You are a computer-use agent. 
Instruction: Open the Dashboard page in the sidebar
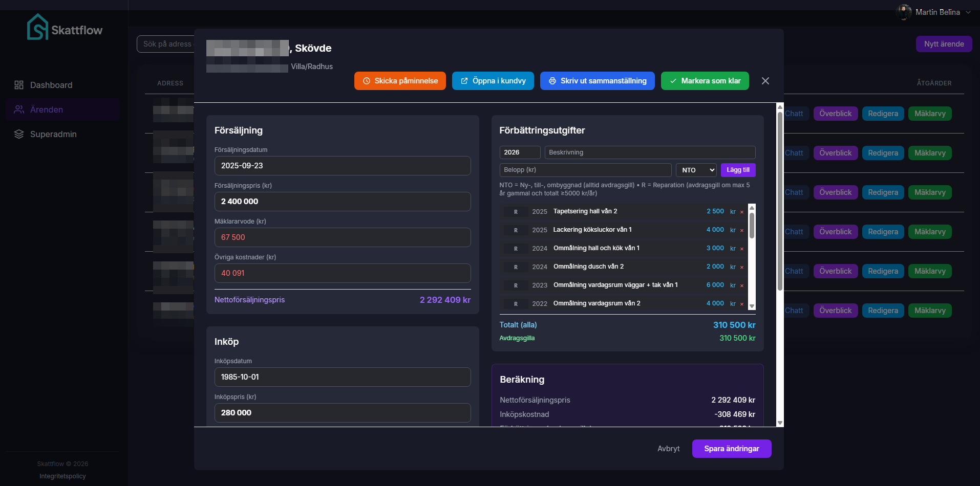click(62, 85)
